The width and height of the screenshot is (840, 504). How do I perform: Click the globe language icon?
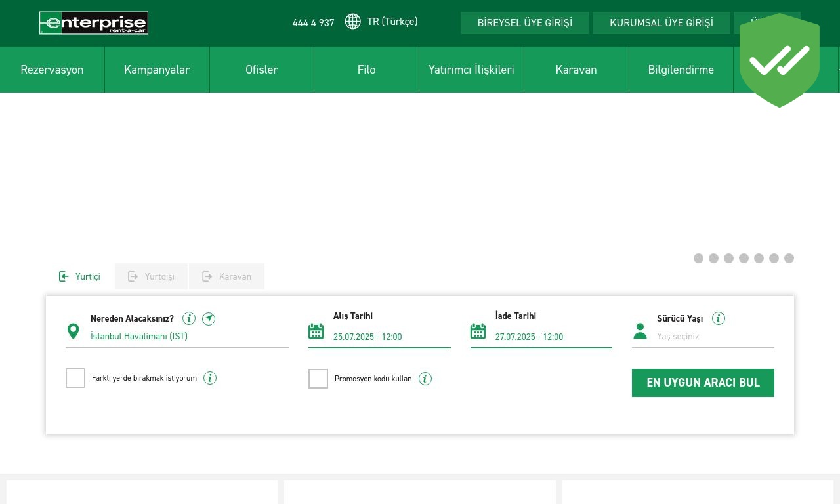353,22
